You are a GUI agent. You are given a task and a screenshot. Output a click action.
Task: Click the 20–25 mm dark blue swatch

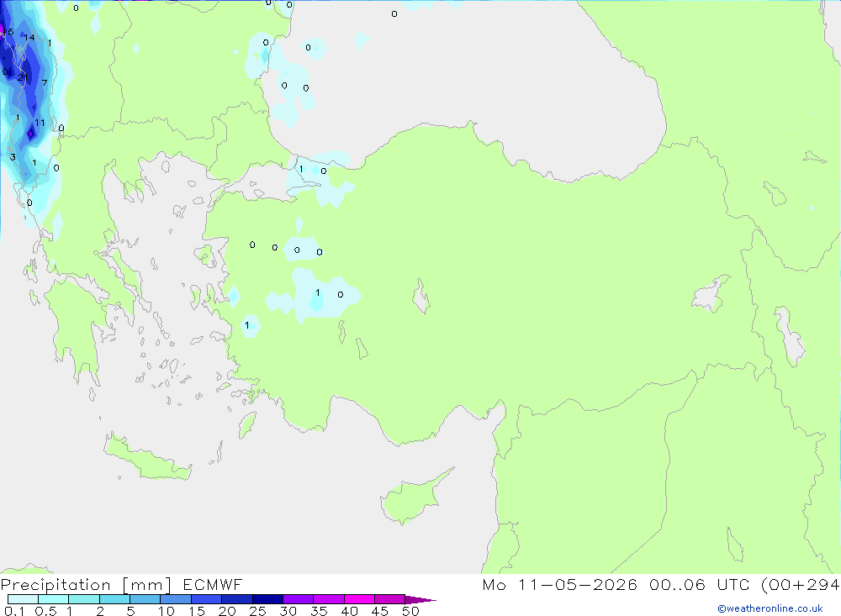(236, 599)
